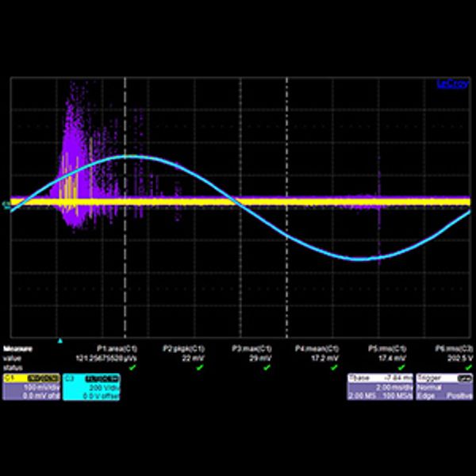Image resolution: width=476 pixels, height=476 pixels.
Task: Click the green status checkmark under P5
Action: 402,367
